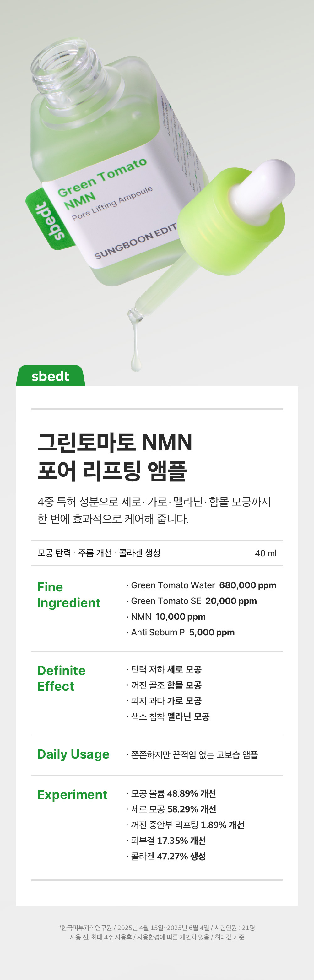Click the 콜라겐 47.27% 생성 result
Screen dimensions: 314x980
168,856
